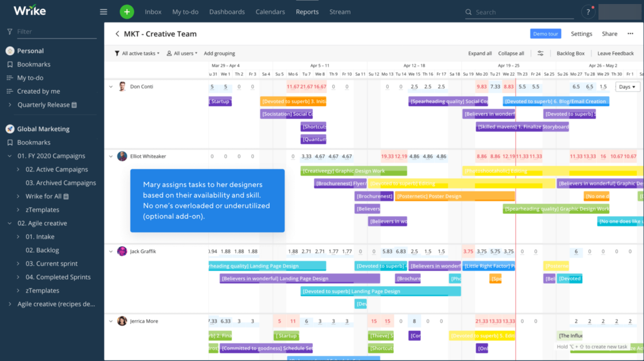The height and width of the screenshot is (361, 644).
Task: Click Collapse all
Action: (x=511, y=53)
